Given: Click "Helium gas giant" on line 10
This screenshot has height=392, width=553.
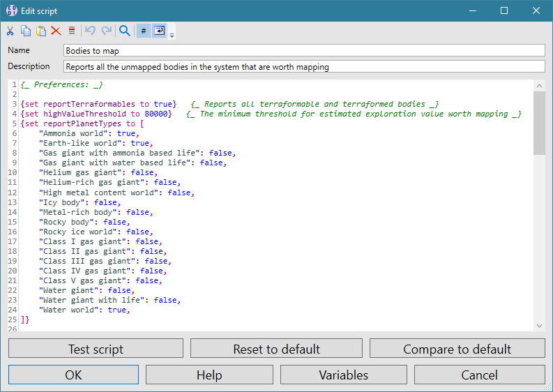Looking at the screenshot, I should pos(80,172).
